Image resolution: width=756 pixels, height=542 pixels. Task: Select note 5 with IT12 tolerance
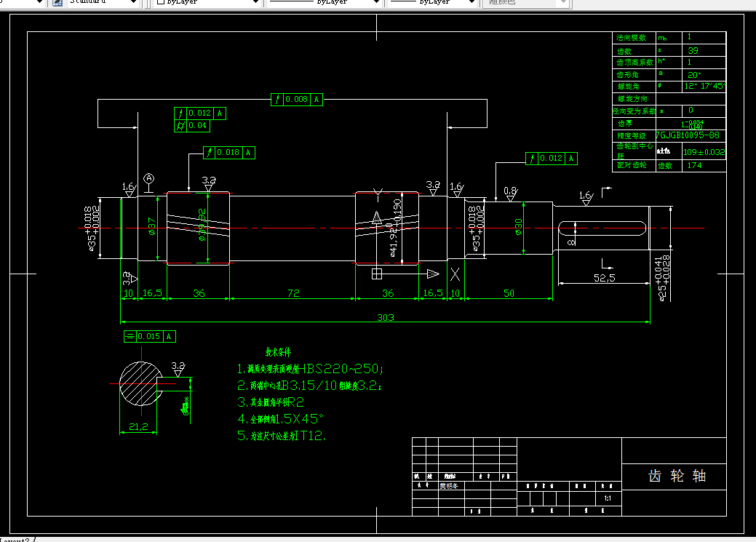[281, 436]
